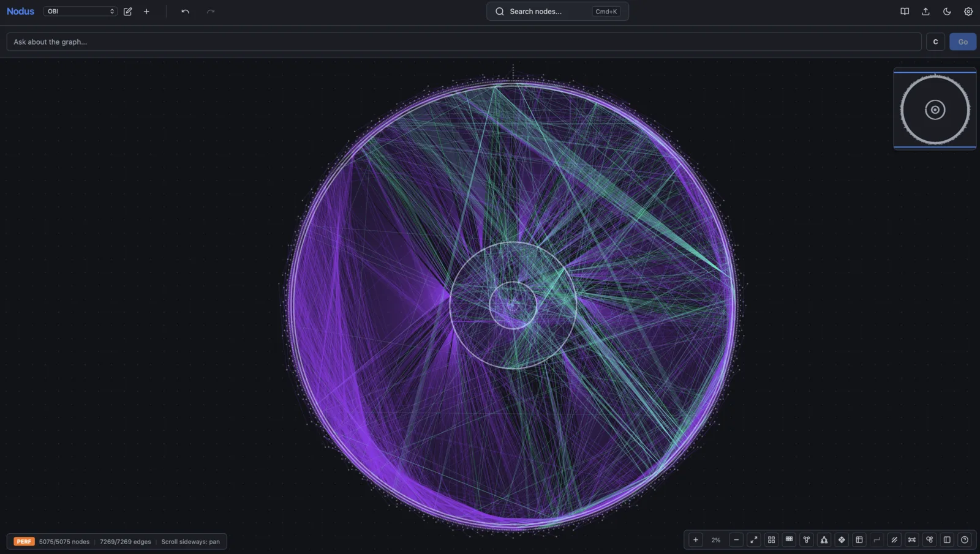Undo the last action
The image size is (980, 554).
tap(185, 11)
